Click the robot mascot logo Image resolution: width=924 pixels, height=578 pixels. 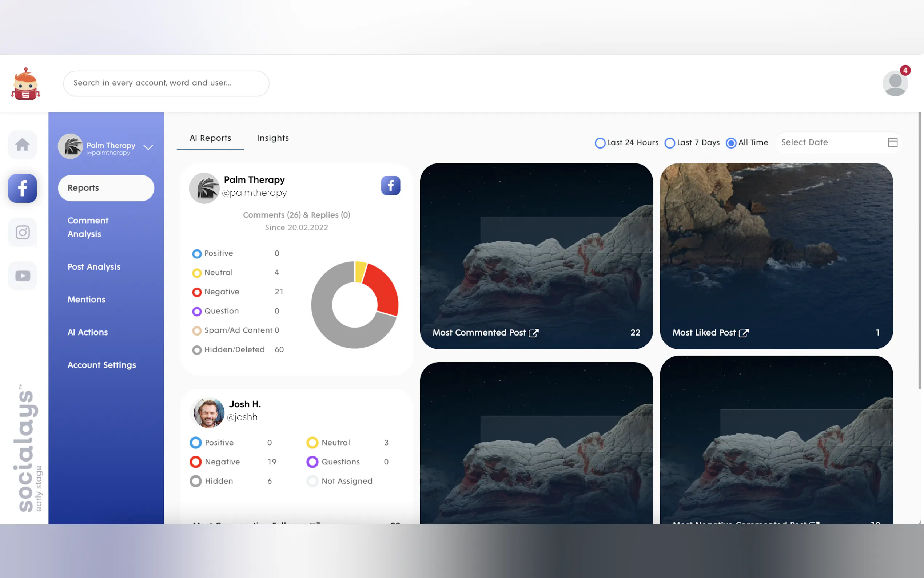click(25, 84)
